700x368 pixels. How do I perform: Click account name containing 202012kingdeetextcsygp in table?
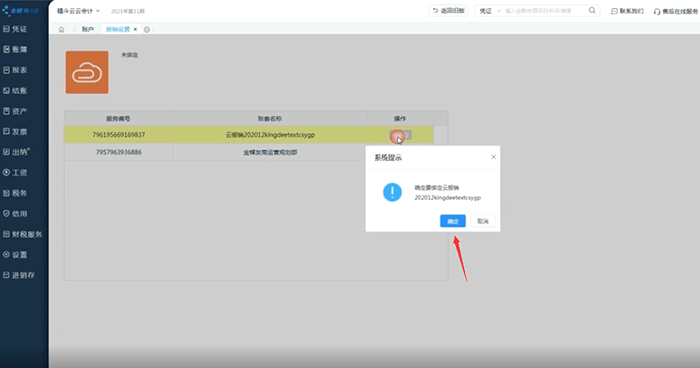click(x=270, y=135)
